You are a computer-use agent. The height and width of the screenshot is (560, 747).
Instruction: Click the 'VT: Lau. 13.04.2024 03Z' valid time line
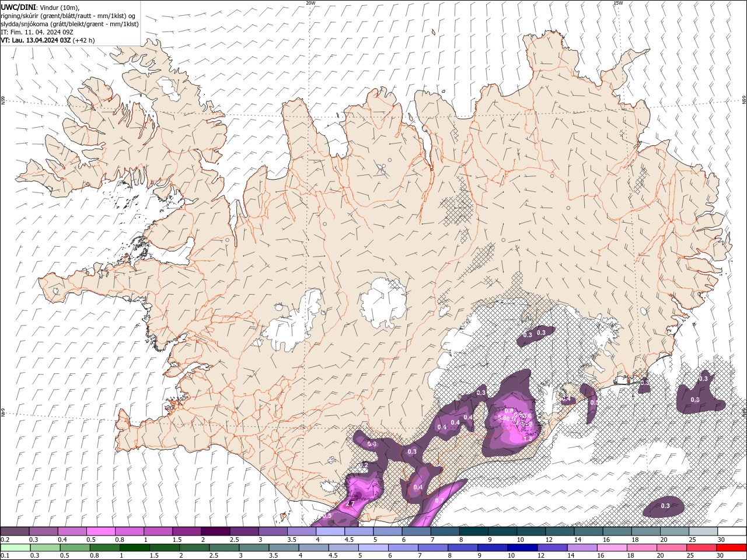pos(36,40)
